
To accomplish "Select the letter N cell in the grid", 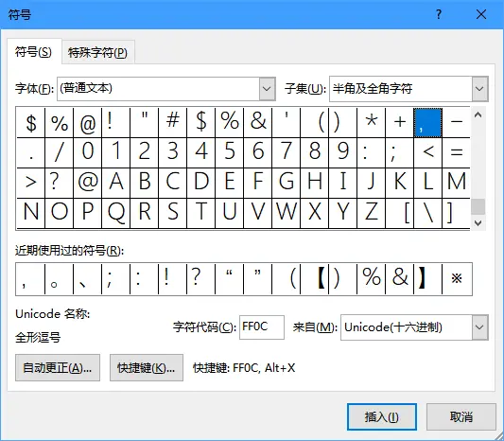I will coord(30,213).
